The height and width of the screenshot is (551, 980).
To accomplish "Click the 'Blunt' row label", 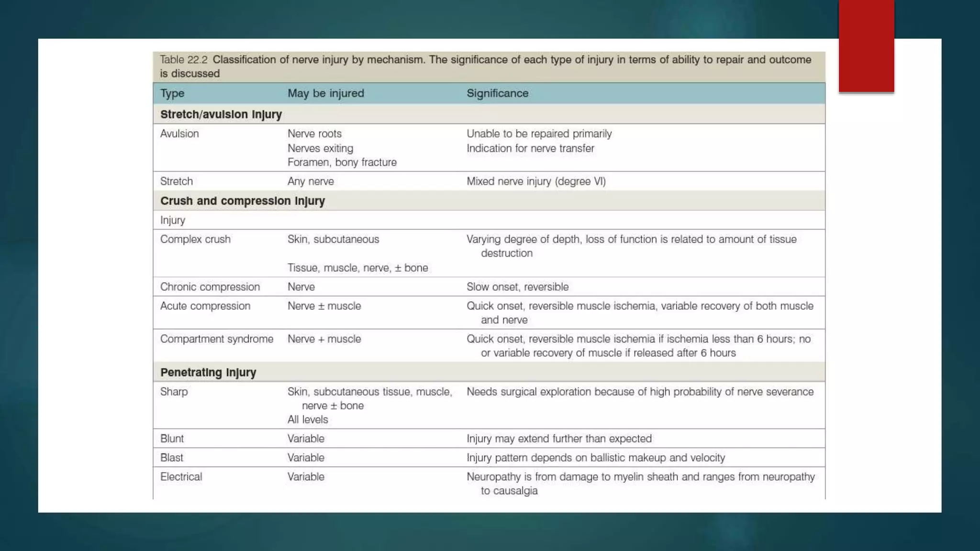I will click(172, 439).
